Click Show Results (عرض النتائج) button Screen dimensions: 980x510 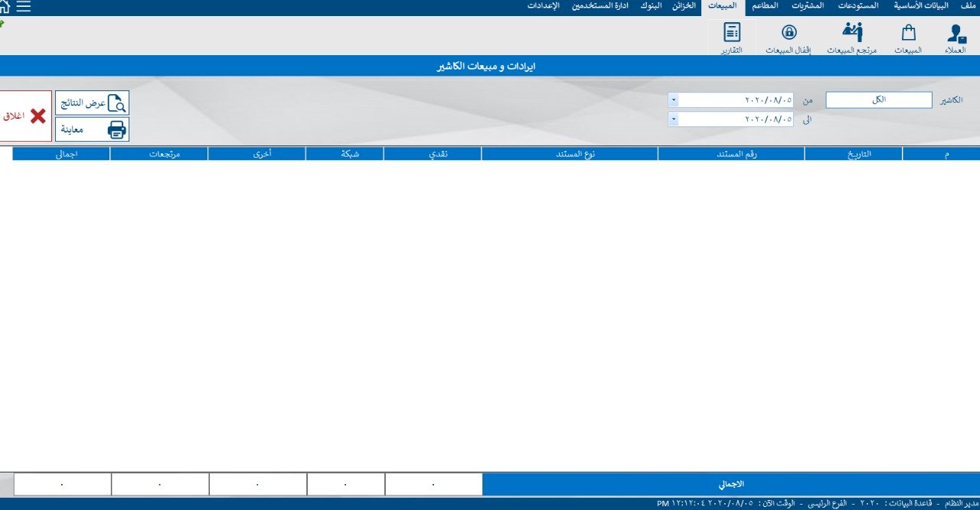[92, 103]
